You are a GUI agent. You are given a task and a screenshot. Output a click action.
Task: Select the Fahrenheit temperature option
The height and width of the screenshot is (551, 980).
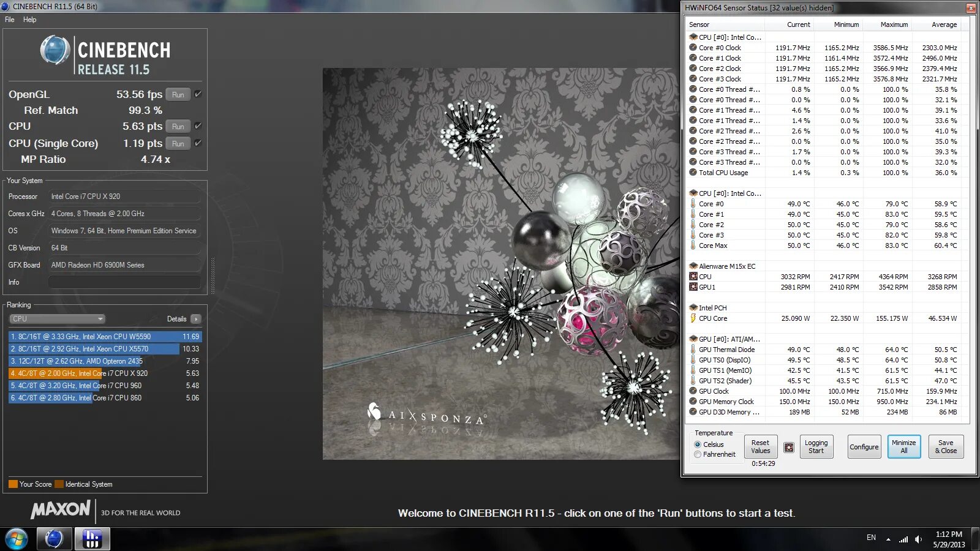698,454
